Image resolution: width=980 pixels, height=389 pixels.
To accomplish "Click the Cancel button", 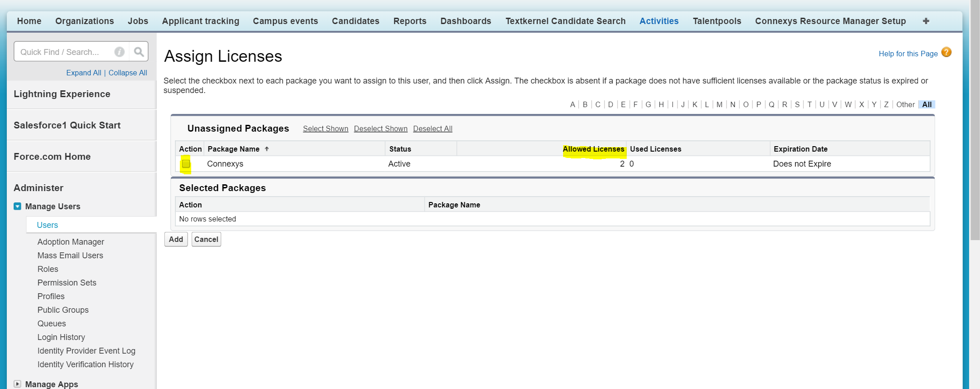I will click(206, 239).
